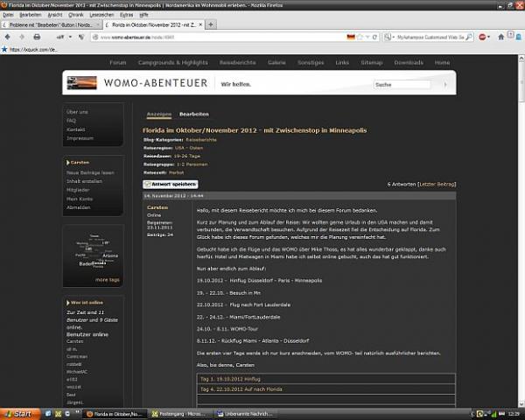The image size is (525, 420).
Task: Open the Galerie navigation link
Action: point(276,63)
